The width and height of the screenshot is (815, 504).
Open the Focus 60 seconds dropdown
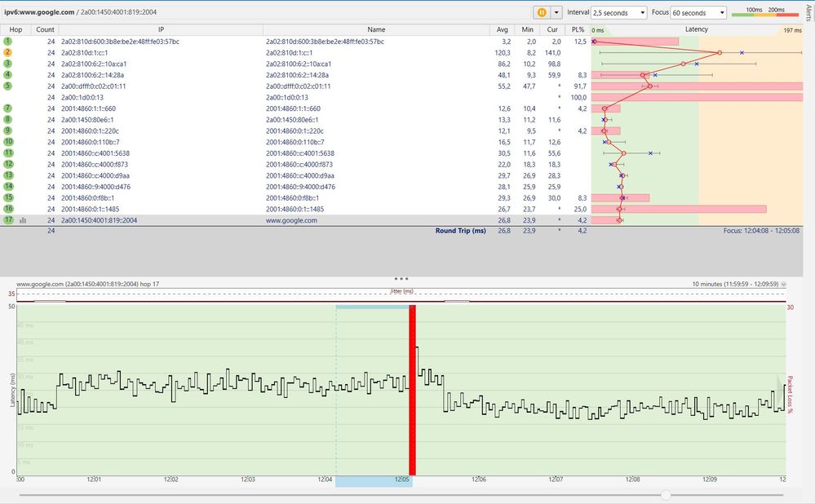click(698, 12)
